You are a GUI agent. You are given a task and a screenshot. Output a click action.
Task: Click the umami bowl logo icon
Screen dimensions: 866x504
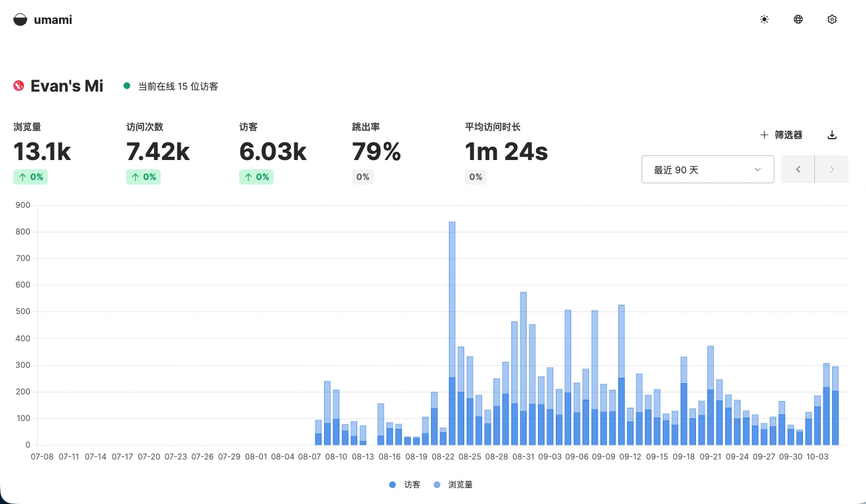click(x=21, y=20)
